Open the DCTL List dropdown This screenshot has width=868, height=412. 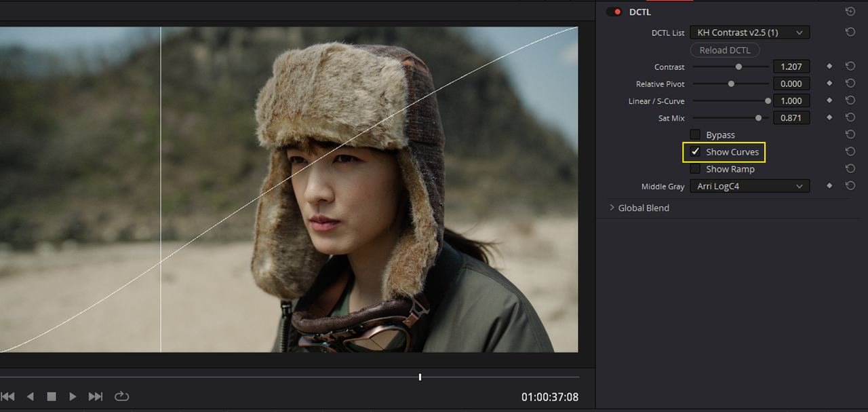(x=749, y=32)
